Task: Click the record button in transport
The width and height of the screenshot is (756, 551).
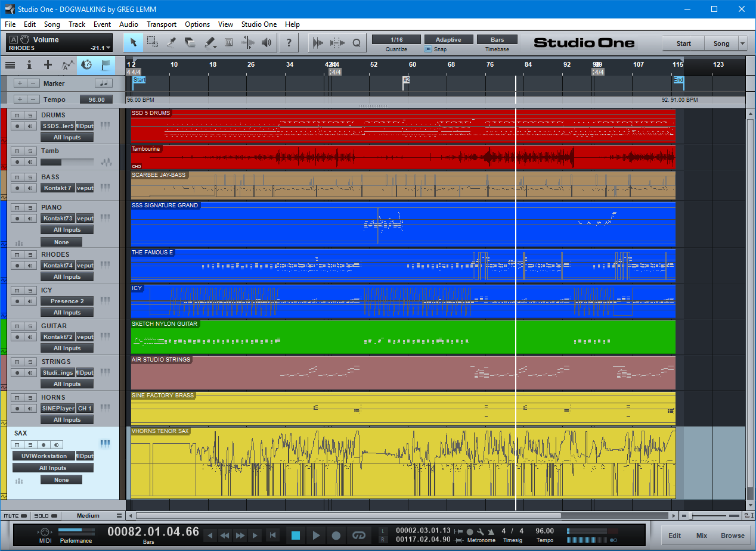Action: [x=336, y=536]
